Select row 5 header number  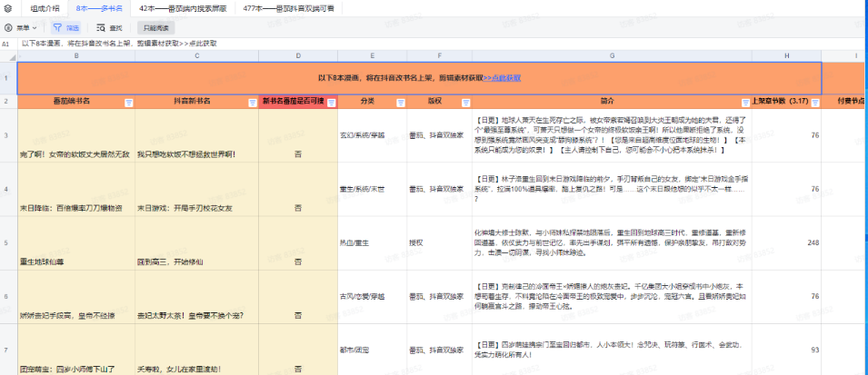(7, 244)
